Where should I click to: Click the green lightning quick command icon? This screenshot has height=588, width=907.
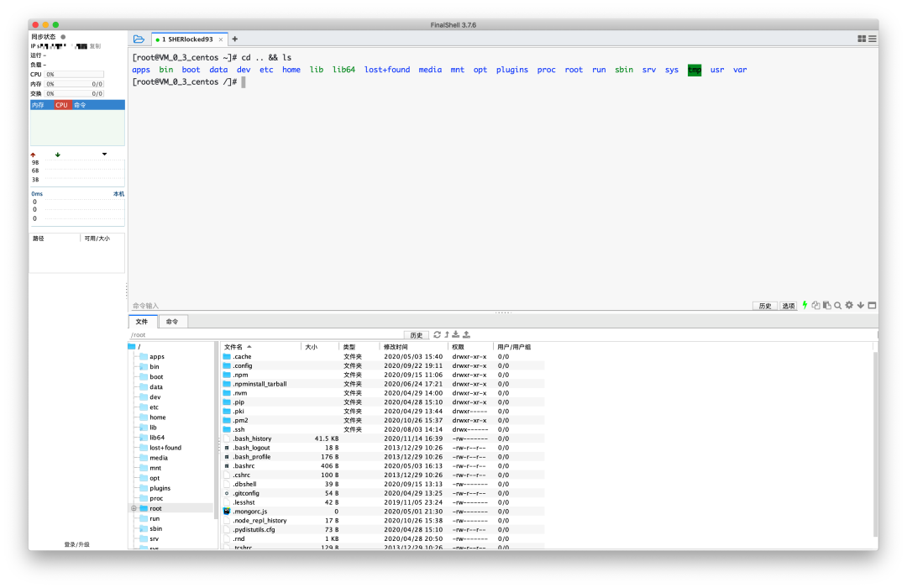point(805,305)
